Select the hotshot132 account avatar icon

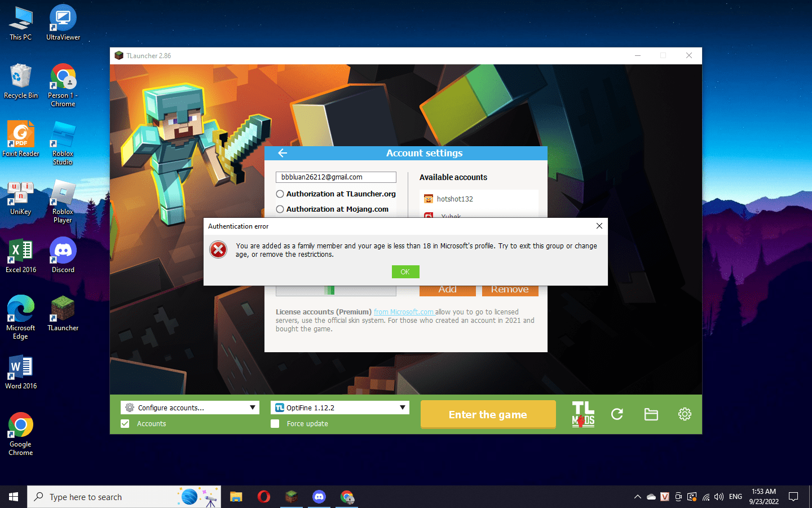[429, 199]
